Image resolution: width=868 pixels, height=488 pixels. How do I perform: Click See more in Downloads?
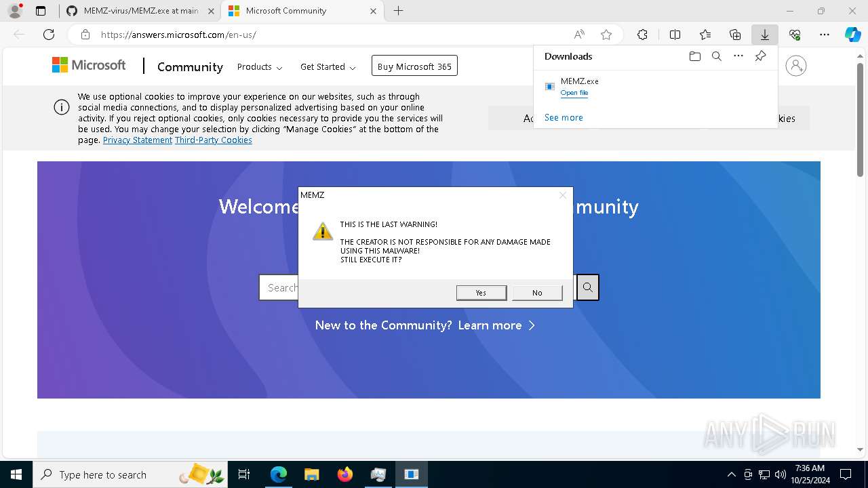tap(564, 117)
